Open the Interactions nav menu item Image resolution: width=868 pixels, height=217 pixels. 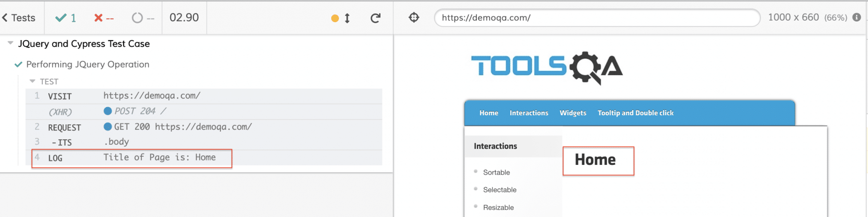pyautogui.click(x=529, y=113)
